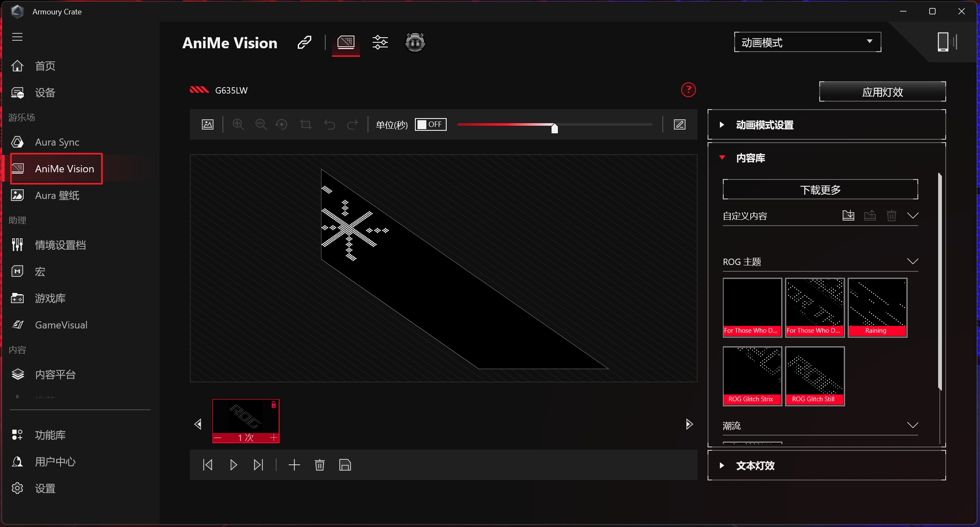Click the delete clip trash icon

[x=320, y=465]
